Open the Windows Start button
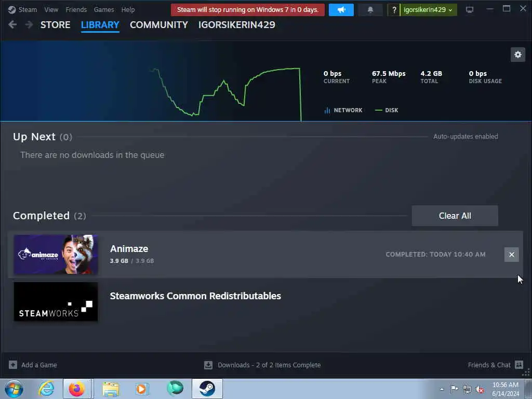 (14, 389)
